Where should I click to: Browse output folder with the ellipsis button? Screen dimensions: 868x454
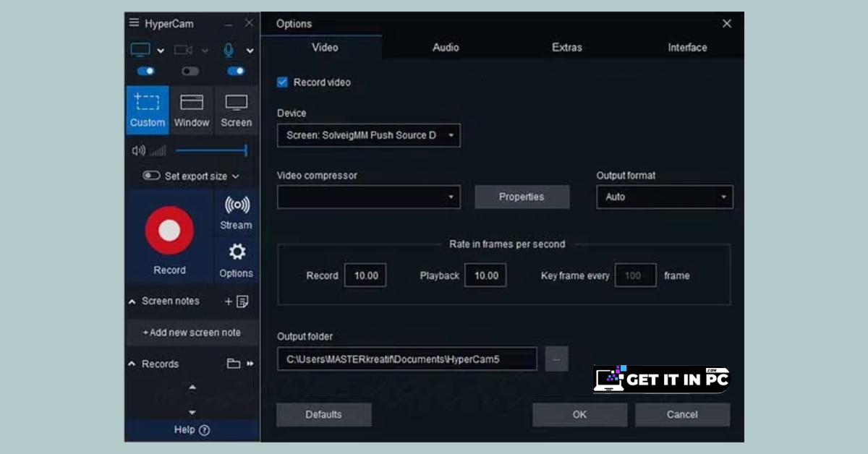[556, 359]
